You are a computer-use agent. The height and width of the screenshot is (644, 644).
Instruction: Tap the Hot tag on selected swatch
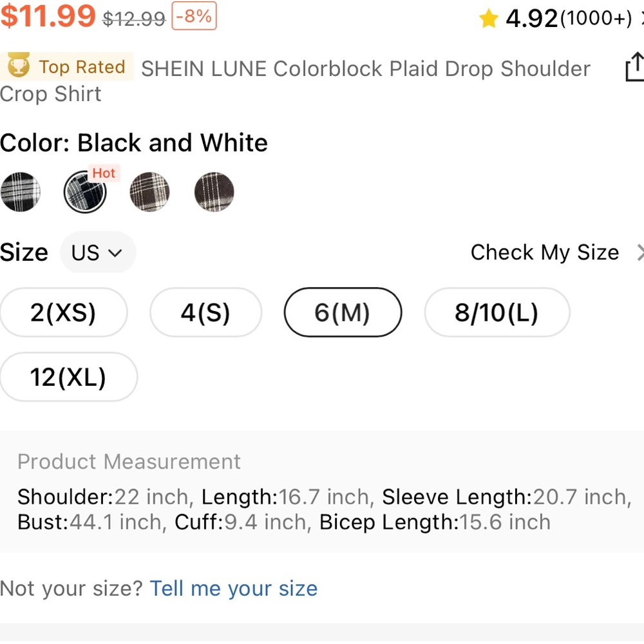(x=104, y=173)
